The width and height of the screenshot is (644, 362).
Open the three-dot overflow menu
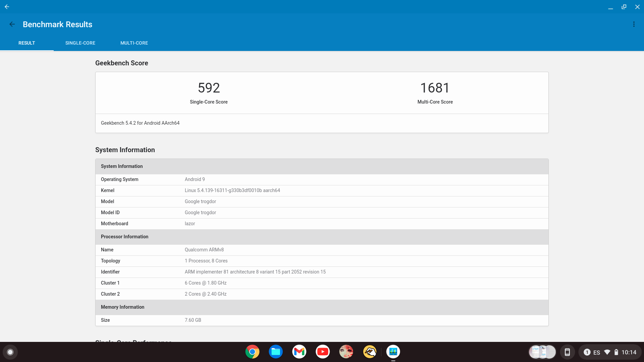[x=634, y=24]
